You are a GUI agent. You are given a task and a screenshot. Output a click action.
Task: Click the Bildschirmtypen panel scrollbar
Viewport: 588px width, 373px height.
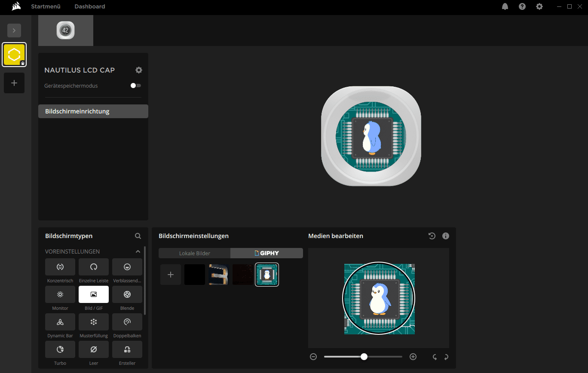tap(145, 281)
